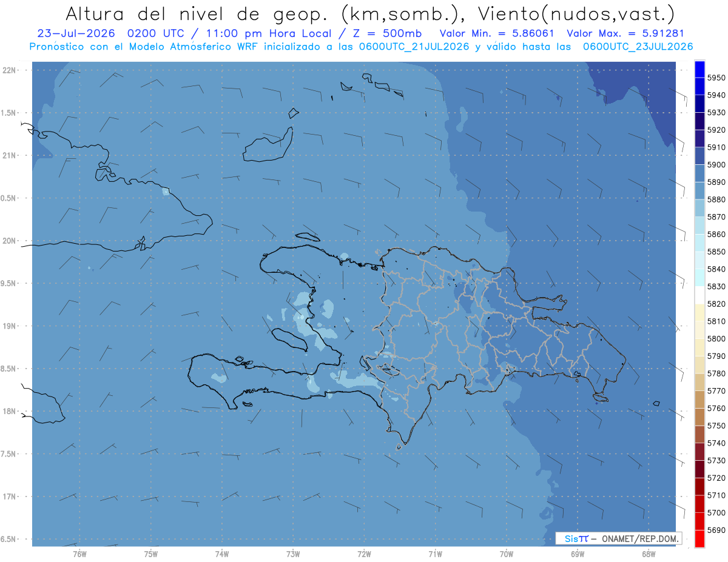Screen dimensions: 728x562
Task: Click the 'Valor Min. = 5.86061' text
Action: click(x=497, y=33)
